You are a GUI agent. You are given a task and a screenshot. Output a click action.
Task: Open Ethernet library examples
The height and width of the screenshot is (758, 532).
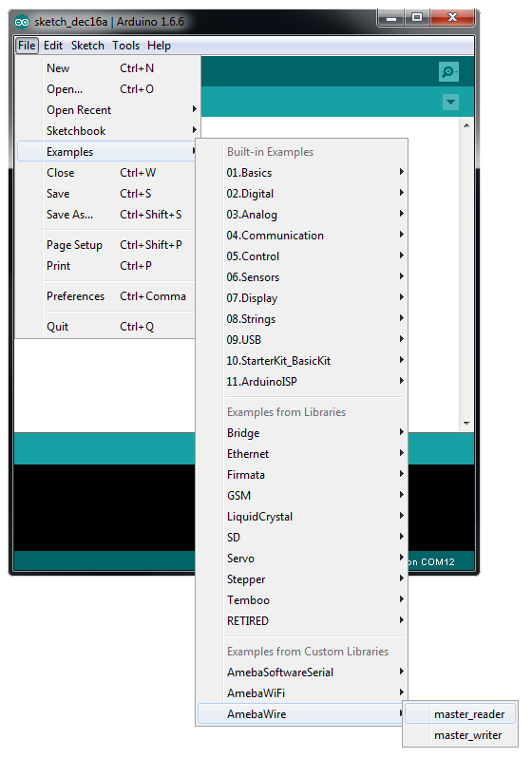click(x=302, y=453)
